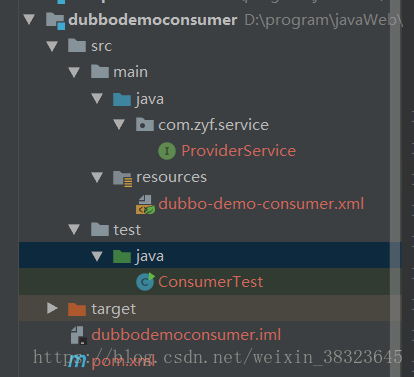Select the target folder label
414x377 pixels.
(114, 310)
